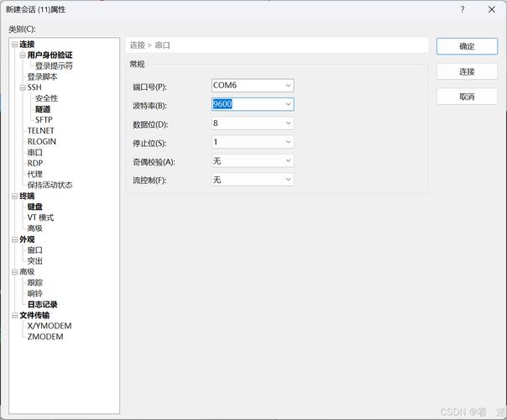
Task: Collapse the 高级 top-level tree node
Action: click(14, 272)
